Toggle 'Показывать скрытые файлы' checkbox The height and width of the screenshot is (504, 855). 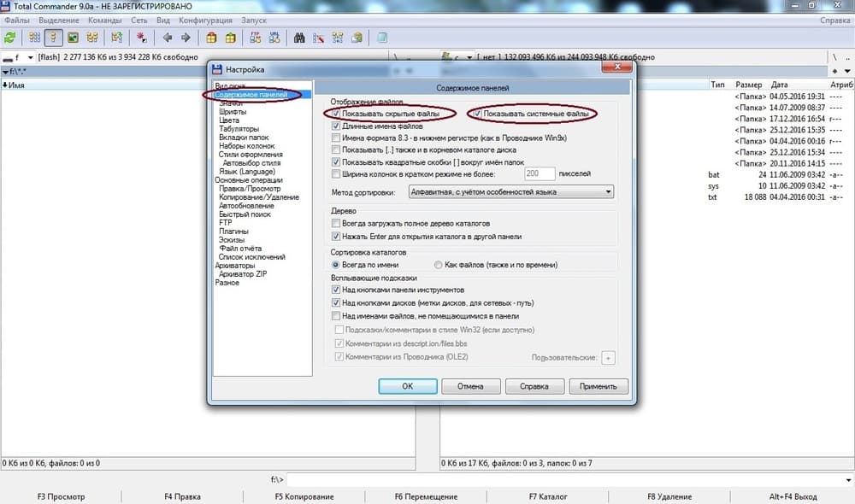point(336,114)
